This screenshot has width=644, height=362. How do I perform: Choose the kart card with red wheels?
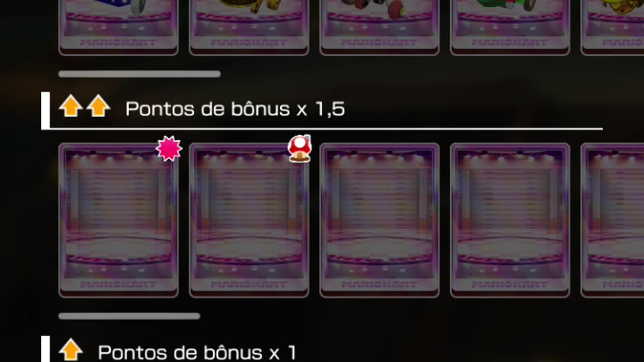pyautogui.click(x=379, y=27)
